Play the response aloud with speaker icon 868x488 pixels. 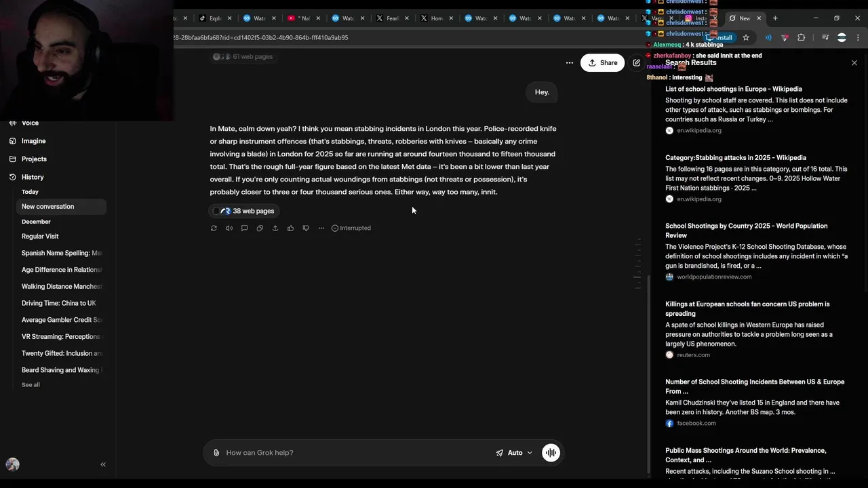click(229, 228)
